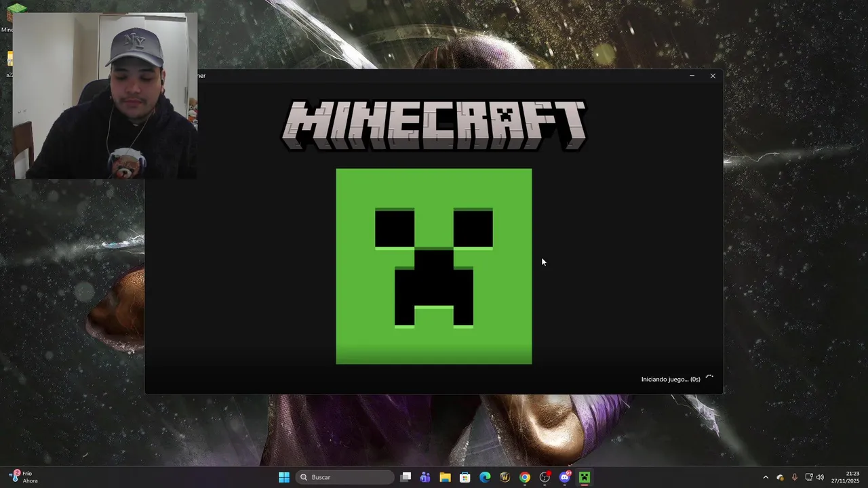
Task: Click the 'Iniciando juego... (0s)' status text
Action: [671, 379]
